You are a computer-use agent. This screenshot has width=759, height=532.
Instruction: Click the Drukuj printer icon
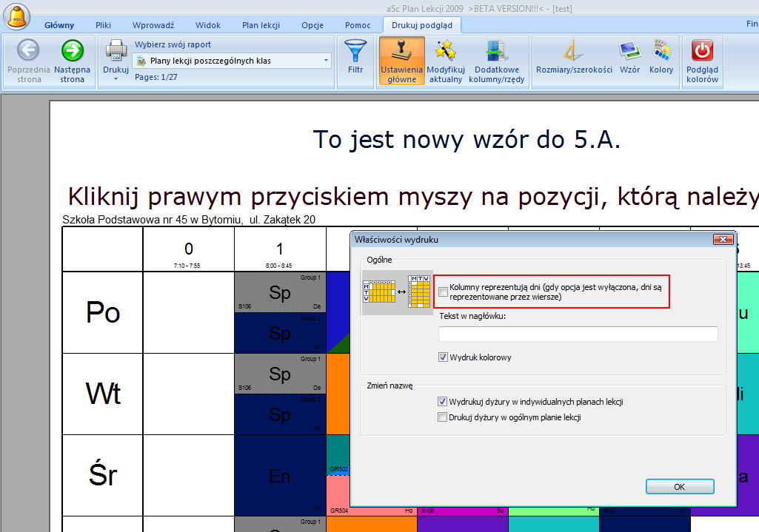click(x=116, y=51)
